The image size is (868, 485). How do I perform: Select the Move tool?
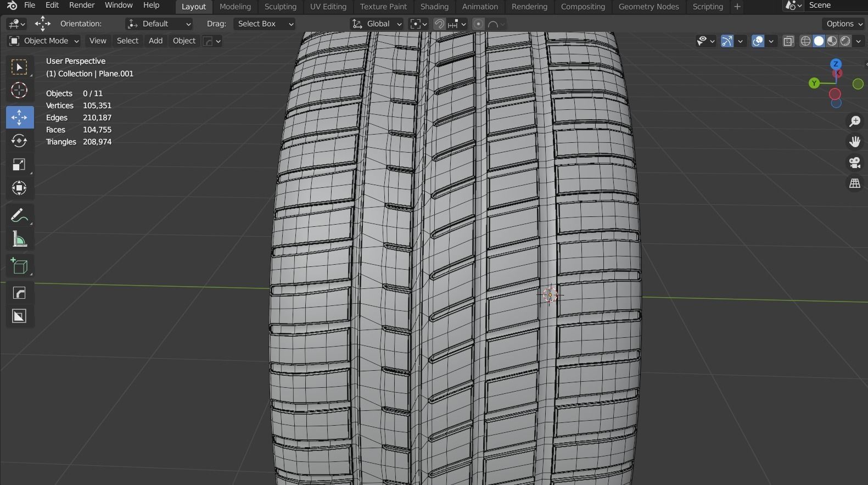click(19, 117)
